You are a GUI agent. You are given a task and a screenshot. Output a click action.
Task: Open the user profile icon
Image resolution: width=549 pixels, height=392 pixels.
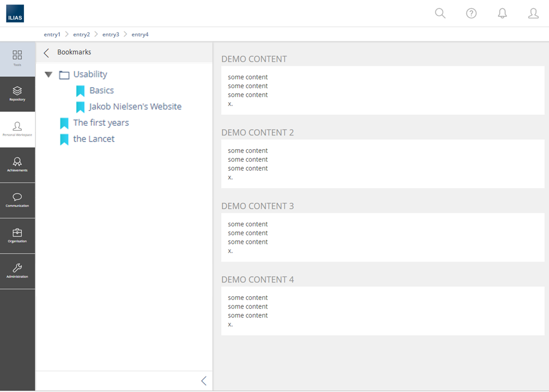tap(533, 14)
